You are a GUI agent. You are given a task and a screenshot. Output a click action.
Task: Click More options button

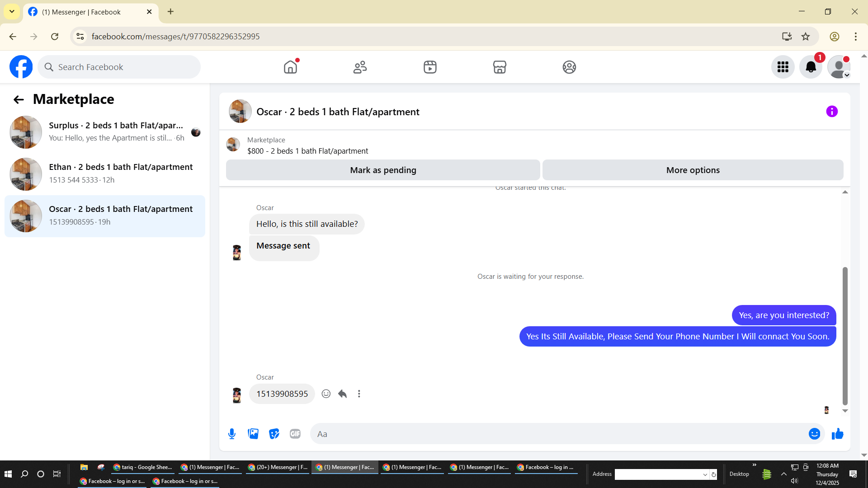pyautogui.click(x=693, y=170)
